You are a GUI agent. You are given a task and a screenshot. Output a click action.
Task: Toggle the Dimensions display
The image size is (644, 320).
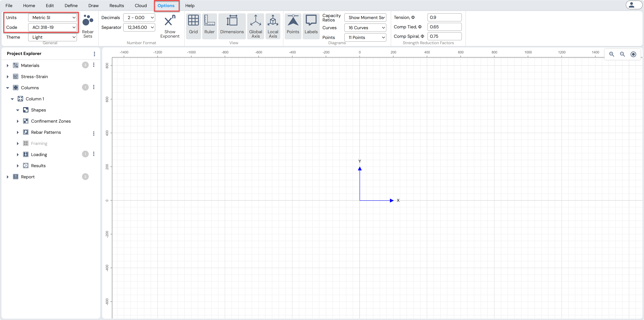tap(232, 26)
